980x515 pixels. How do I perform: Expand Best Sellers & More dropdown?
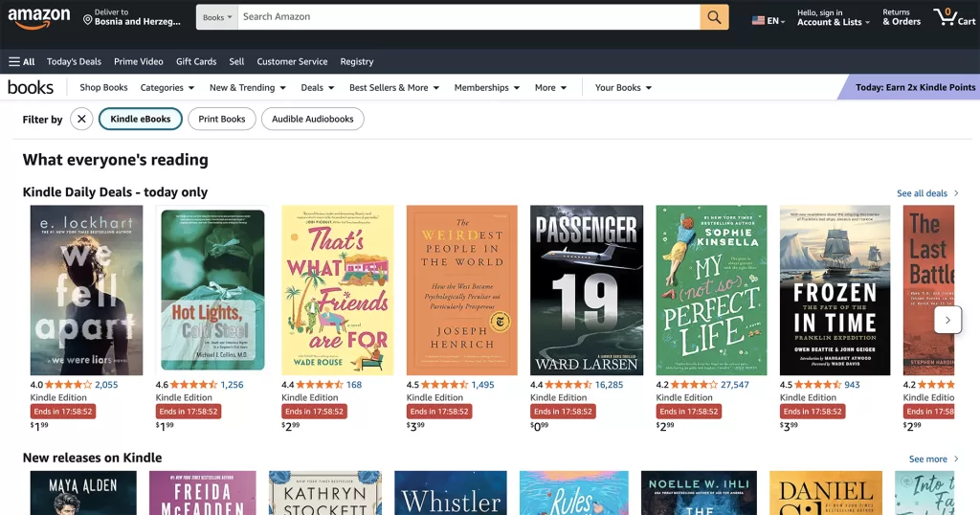point(394,87)
